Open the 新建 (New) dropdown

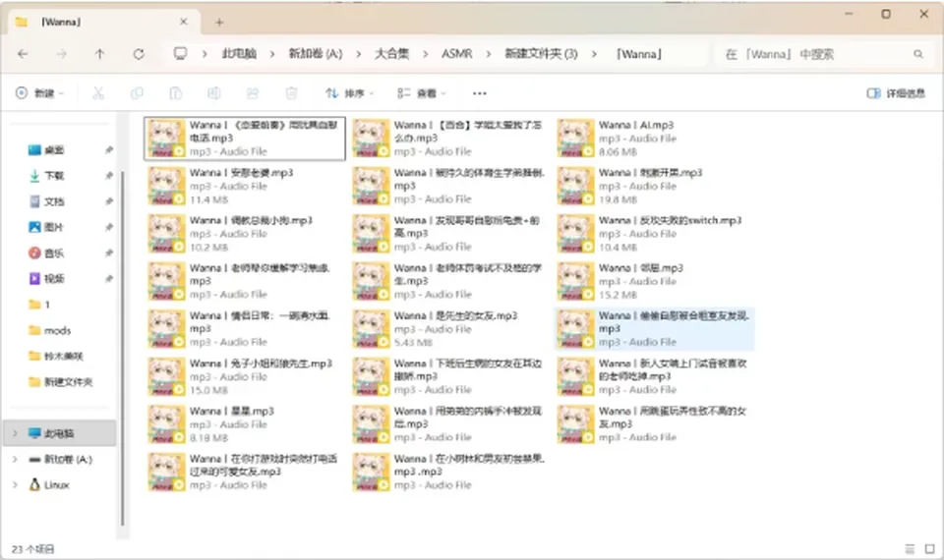click(x=39, y=93)
